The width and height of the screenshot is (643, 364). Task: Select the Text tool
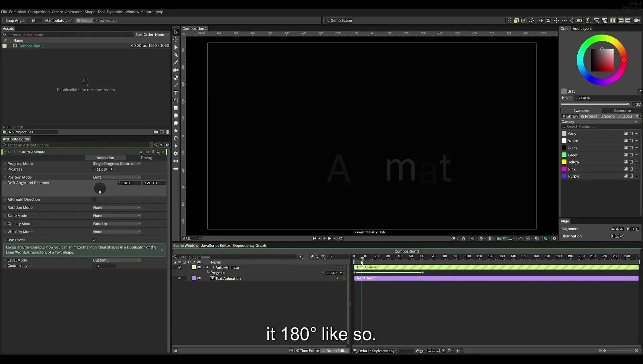point(176,93)
